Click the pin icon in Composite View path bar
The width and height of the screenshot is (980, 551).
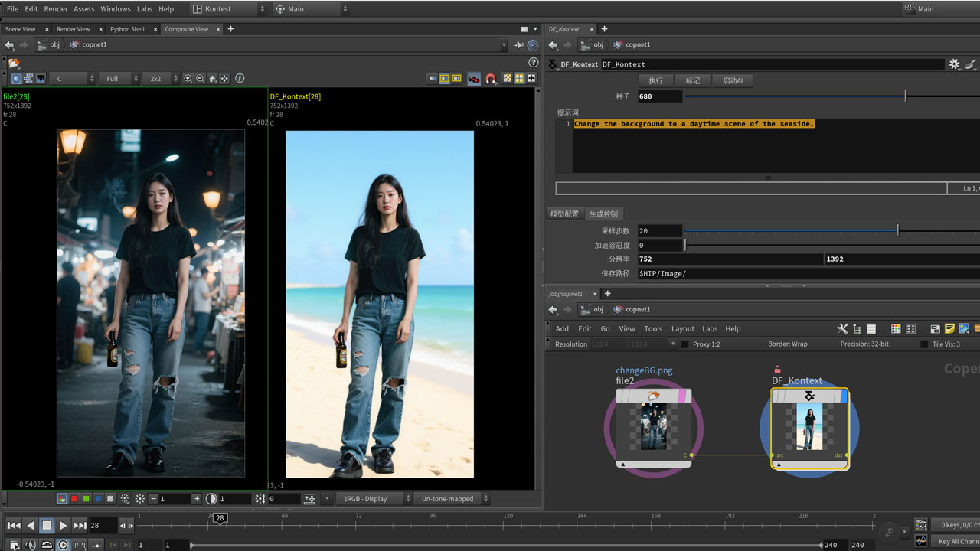point(518,45)
